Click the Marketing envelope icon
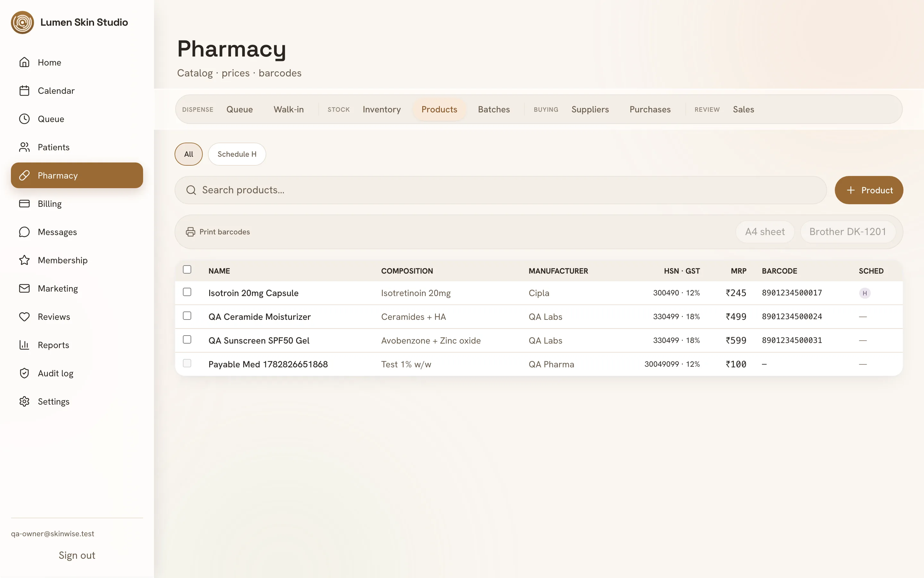The image size is (924, 578). [24, 289]
